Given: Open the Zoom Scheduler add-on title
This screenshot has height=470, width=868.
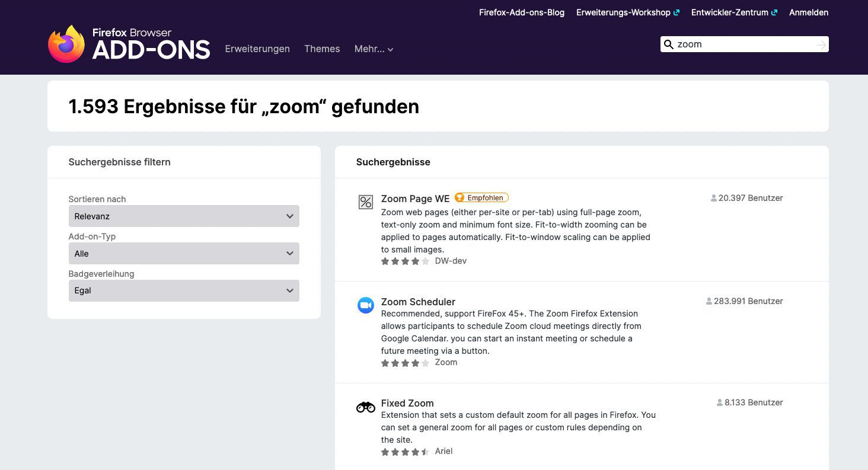Looking at the screenshot, I should 418,302.
